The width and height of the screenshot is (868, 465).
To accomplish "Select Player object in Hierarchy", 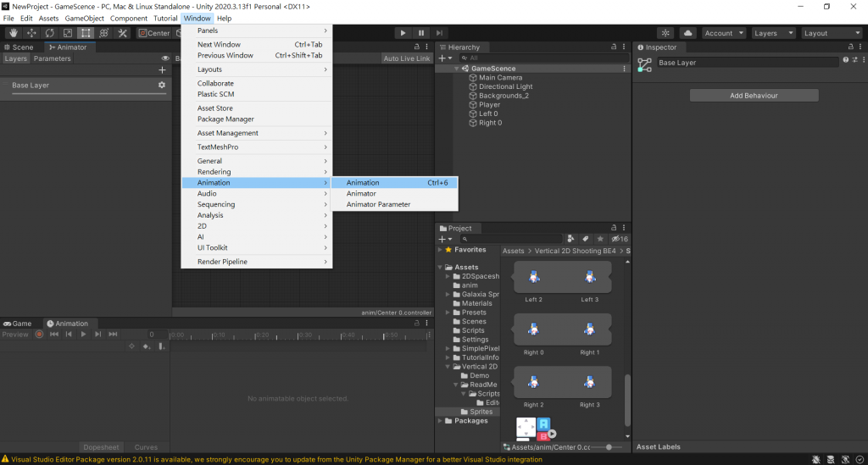I will pyautogui.click(x=489, y=104).
